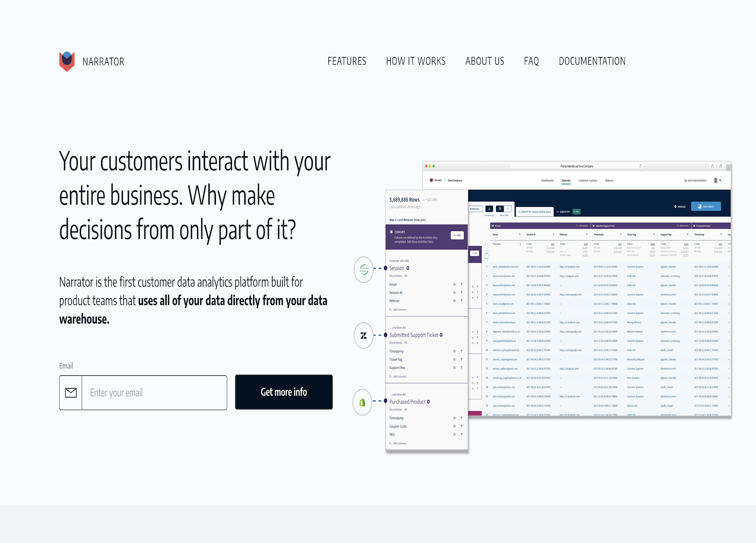Viewport: 756px width, 543px height.
Task: Click the NARRATOR brand name link
Action: pos(103,62)
